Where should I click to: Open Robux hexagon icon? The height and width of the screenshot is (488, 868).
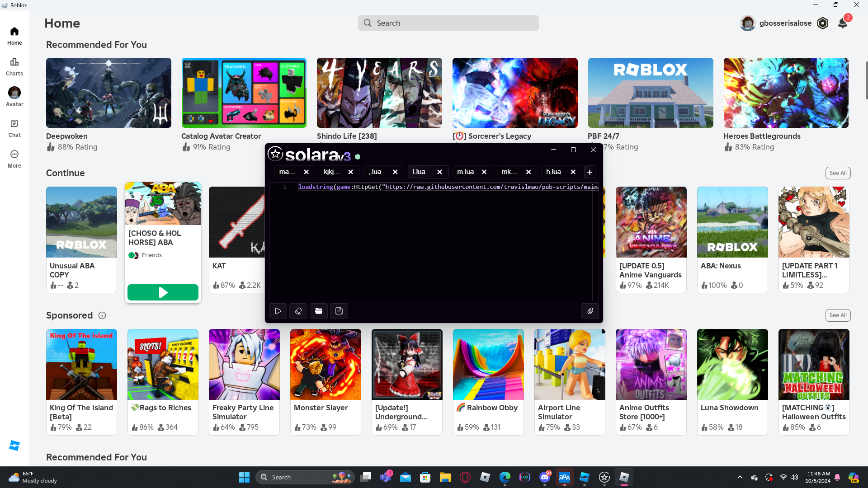click(x=823, y=23)
